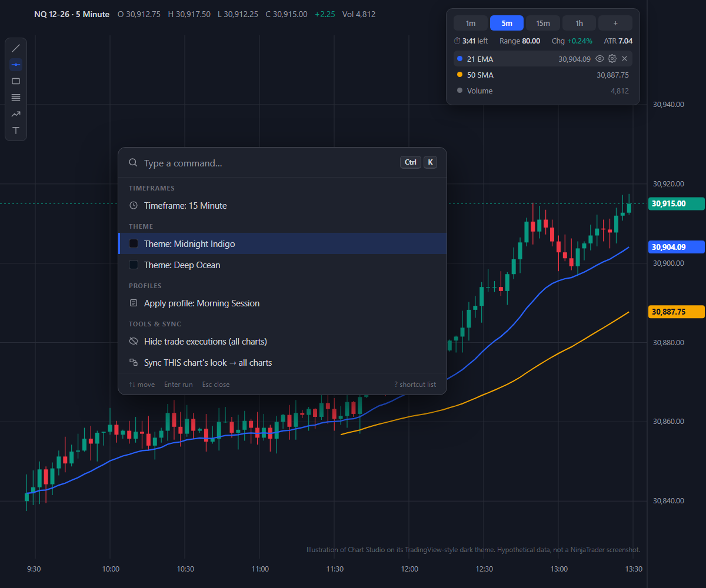Open settings gear for 21 EMA
706x588 pixels.
tap(612, 59)
